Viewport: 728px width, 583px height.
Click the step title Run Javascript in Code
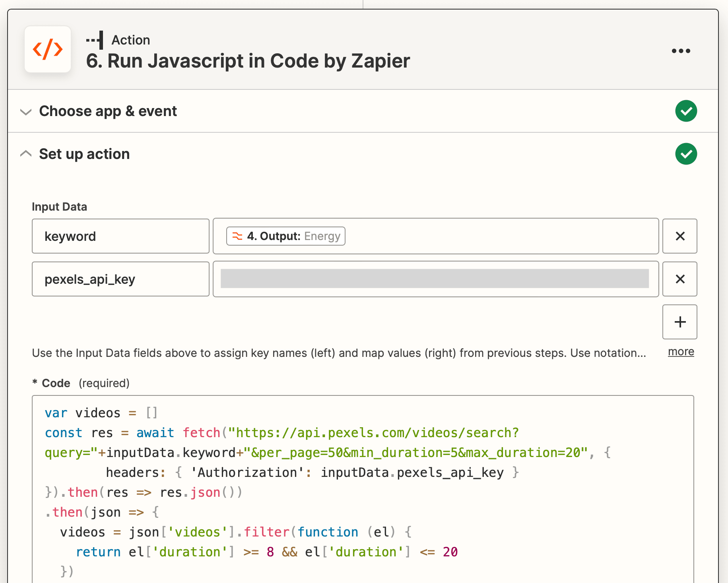[x=248, y=61]
